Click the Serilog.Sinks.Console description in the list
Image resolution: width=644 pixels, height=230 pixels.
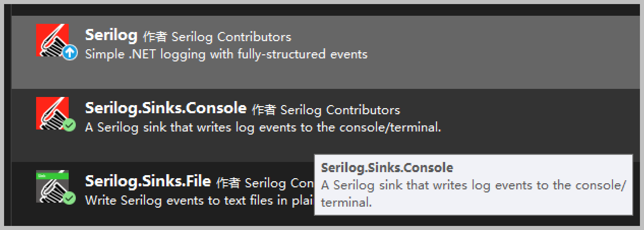click(x=262, y=127)
